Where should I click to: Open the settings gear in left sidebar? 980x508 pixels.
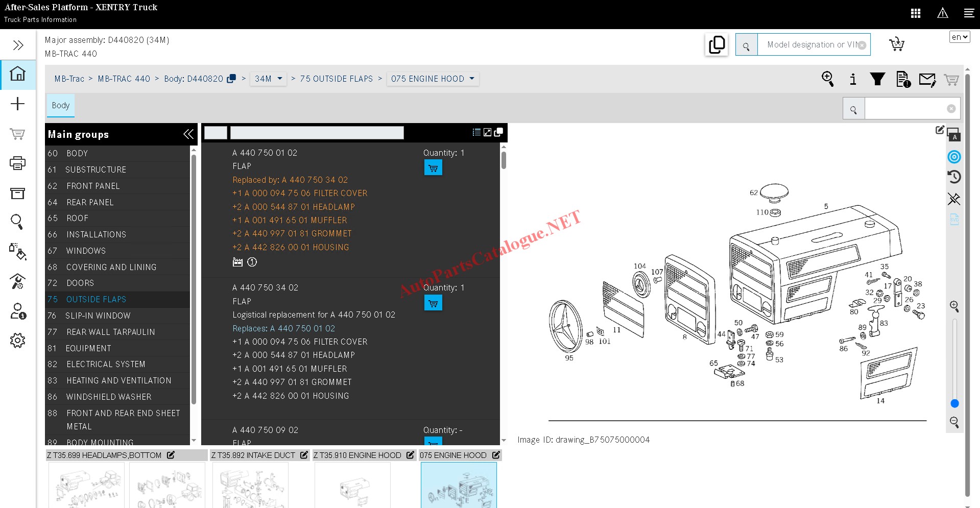coord(17,341)
